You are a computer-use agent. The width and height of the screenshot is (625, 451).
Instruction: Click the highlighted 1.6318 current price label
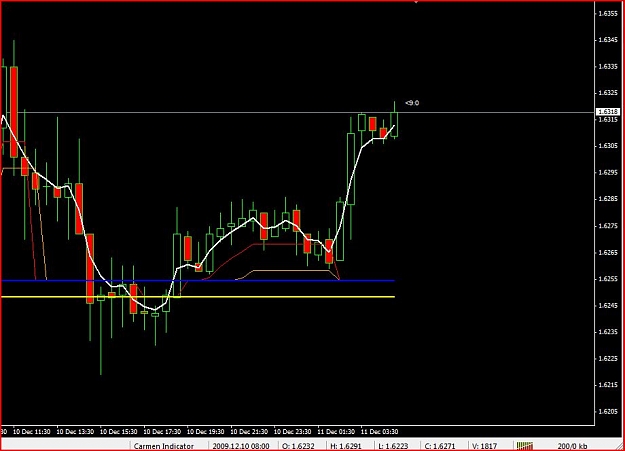click(x=608, y=112)
